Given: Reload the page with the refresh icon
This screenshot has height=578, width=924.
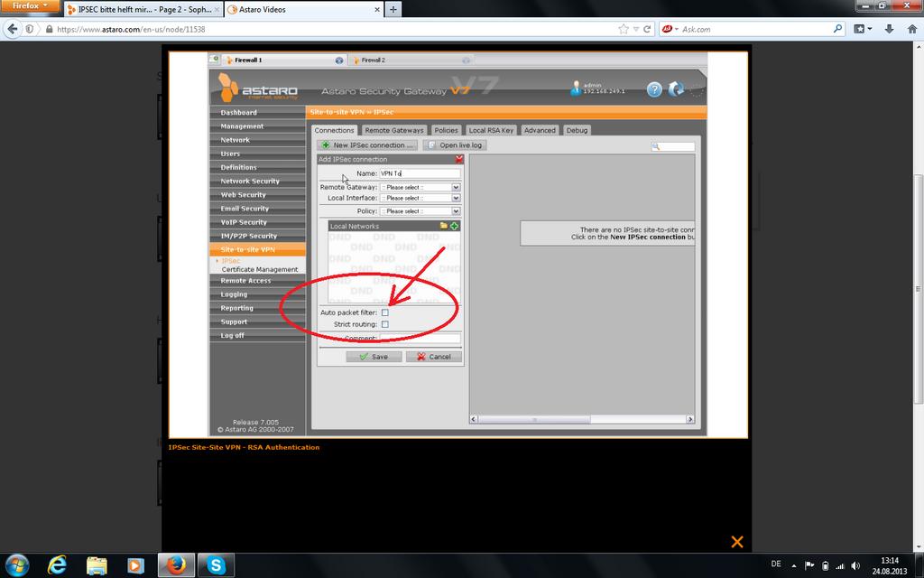Looking at the screenshot, I should (x=647, y=29).
